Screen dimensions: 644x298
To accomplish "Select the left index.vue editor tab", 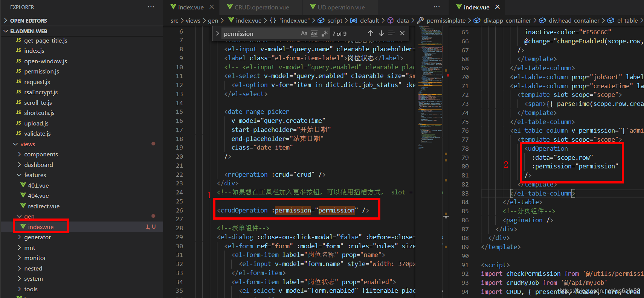I will point(191,7).
